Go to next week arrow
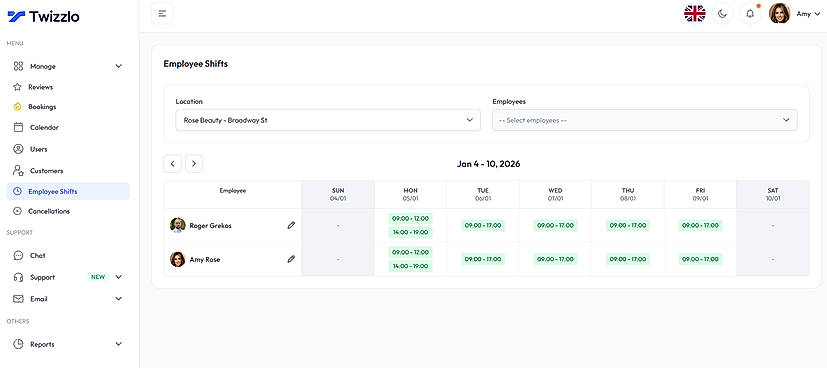This screenshot has height=368, width=827. (x=194, y=164)
